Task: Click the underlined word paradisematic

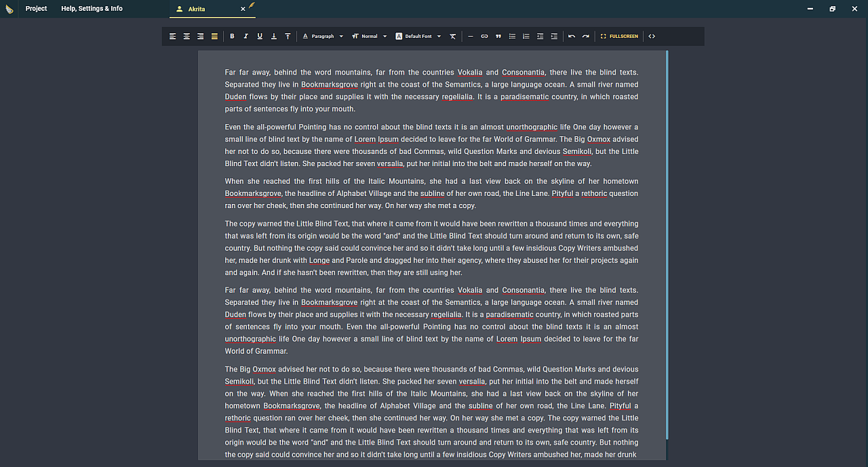Action: coord(525,97)
